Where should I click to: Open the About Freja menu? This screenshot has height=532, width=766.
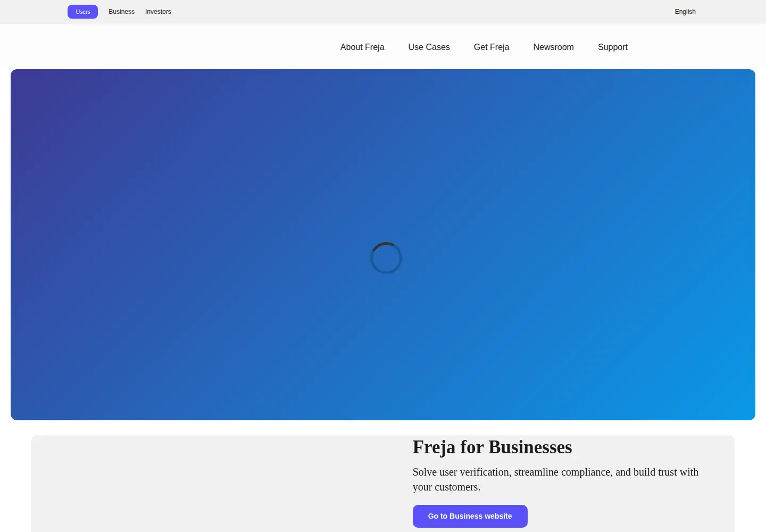362,47
